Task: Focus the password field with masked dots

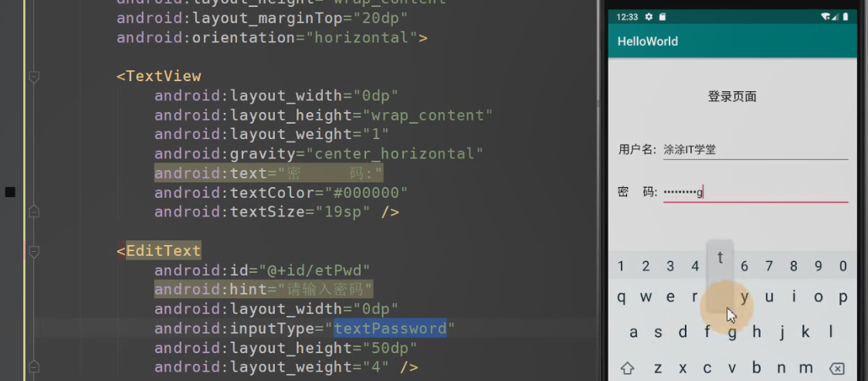Action: (755, 192)
